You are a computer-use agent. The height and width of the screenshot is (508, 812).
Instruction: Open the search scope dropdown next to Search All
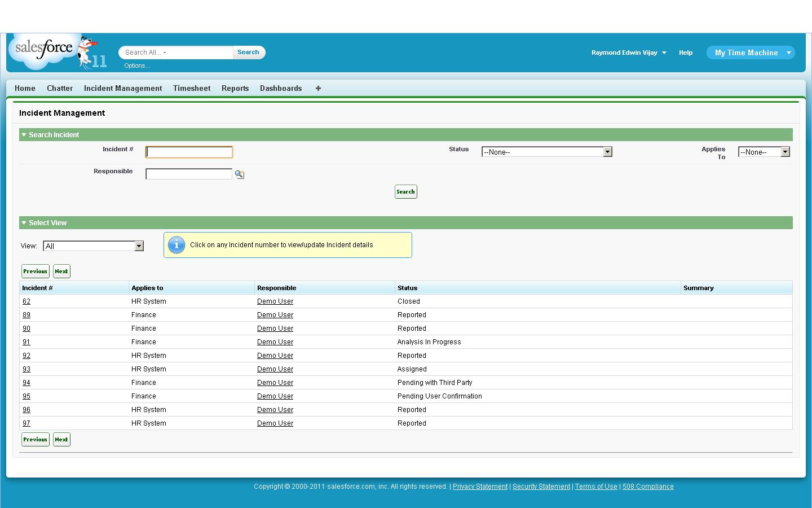tap(165, 52)
